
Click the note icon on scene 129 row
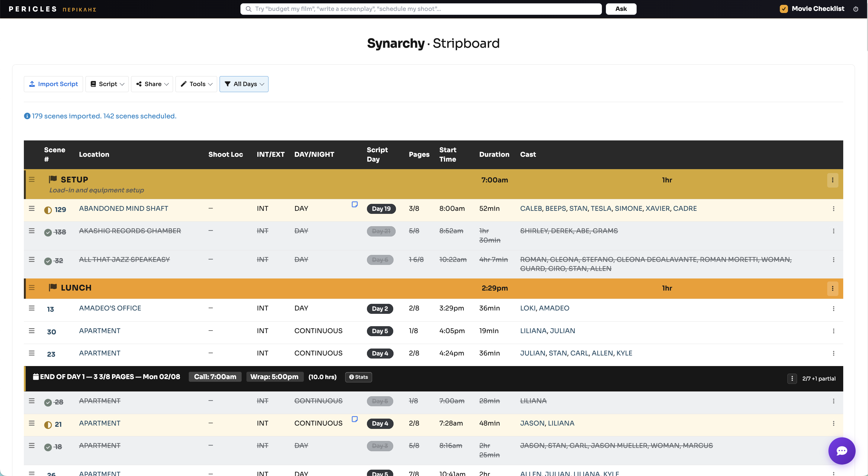[x=355, y=204]
